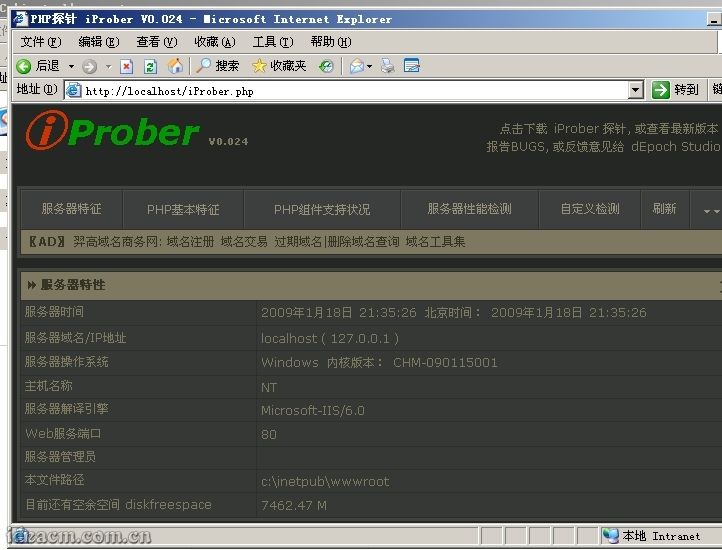
Task: Click the Forward arrow icon
Action: pos(90,66)
